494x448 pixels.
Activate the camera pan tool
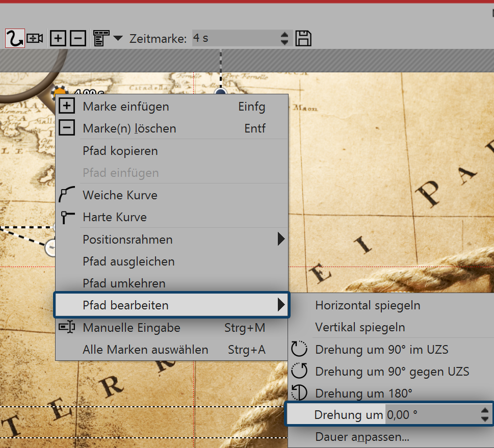33,38
